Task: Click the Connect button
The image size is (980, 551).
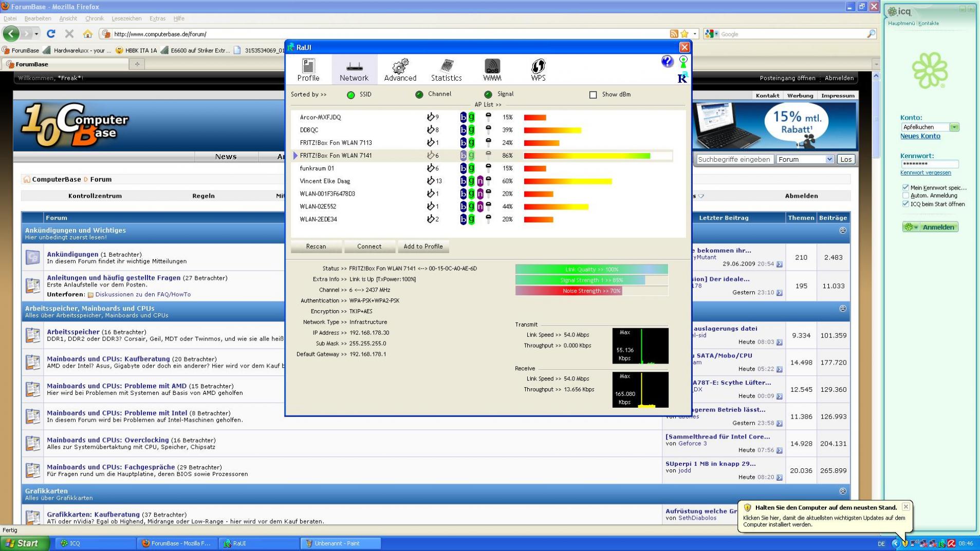Action: (x=369, y=246)
